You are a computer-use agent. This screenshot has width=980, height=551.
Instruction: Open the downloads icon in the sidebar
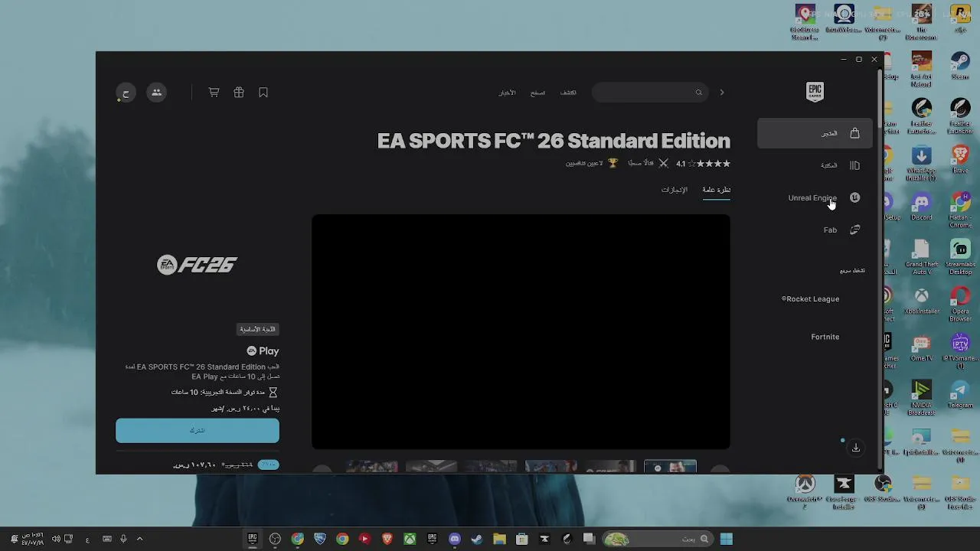point(856,448)
